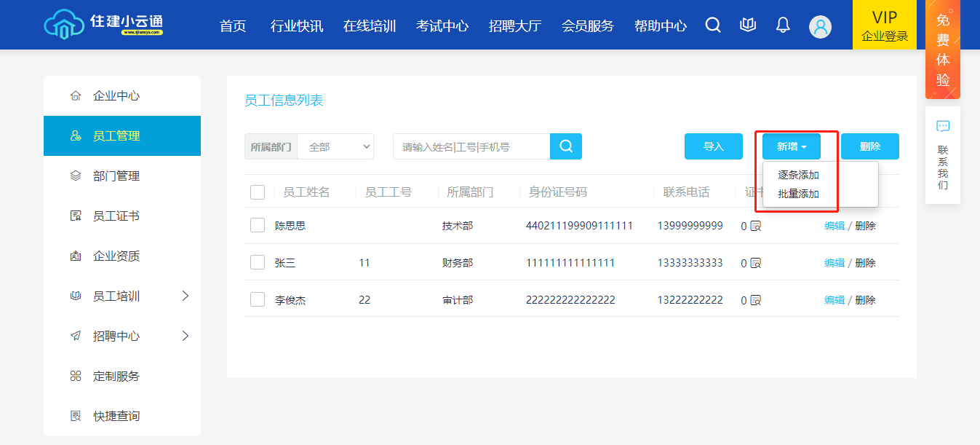View certificate icon in 李俊杰 row

[x=755, y=300]
